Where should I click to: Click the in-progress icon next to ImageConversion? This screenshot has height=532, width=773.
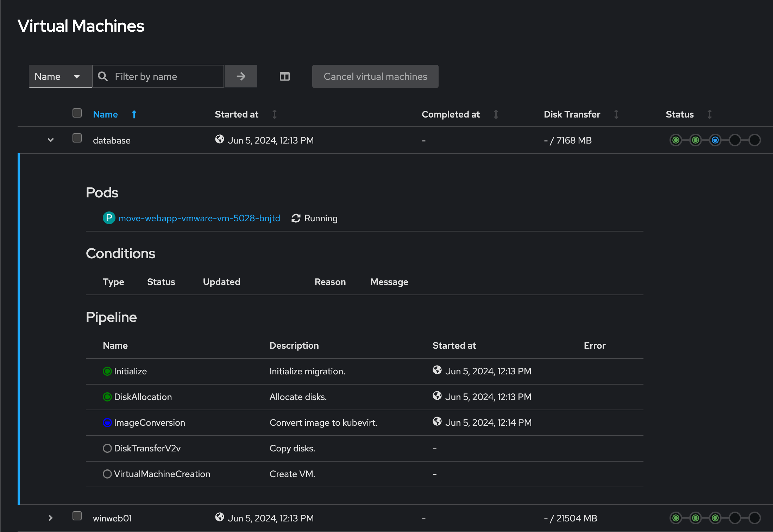click(x=107, y=423)
